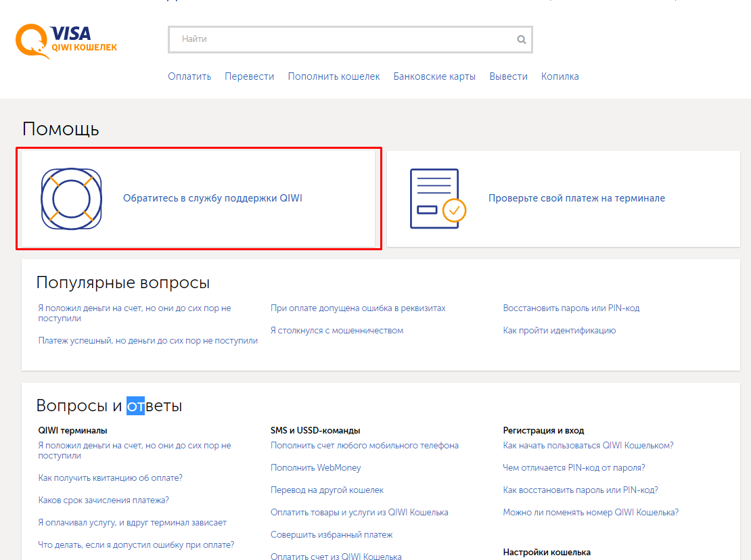Click the Visa QIWI Кошелек logo
This screenshot has width=751, height=560.
[x=66, y=41]
